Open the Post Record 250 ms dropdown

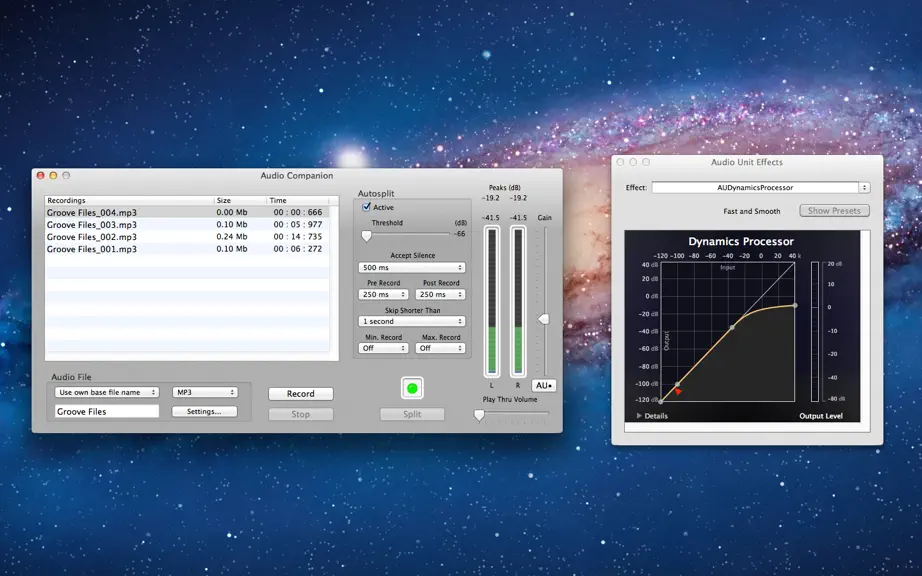click(x=440, y=294)
